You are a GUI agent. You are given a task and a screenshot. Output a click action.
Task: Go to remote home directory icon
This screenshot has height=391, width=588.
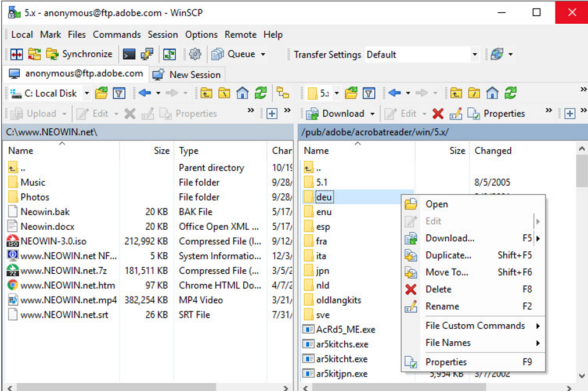492,93
